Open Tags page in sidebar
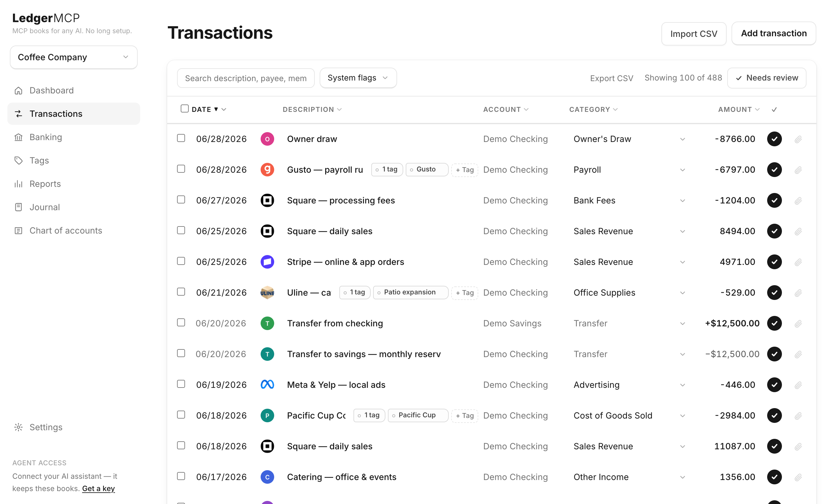 [x=74, y=160]
